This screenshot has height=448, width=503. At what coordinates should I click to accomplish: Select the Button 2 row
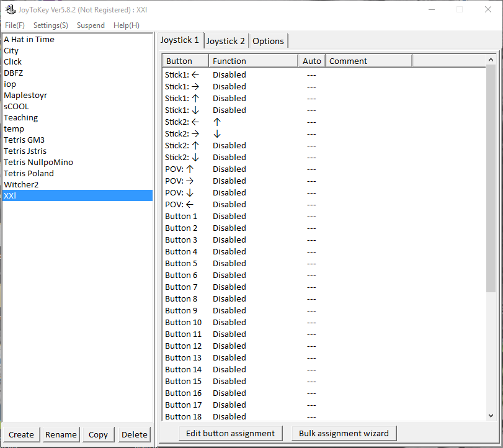[324, 228]
